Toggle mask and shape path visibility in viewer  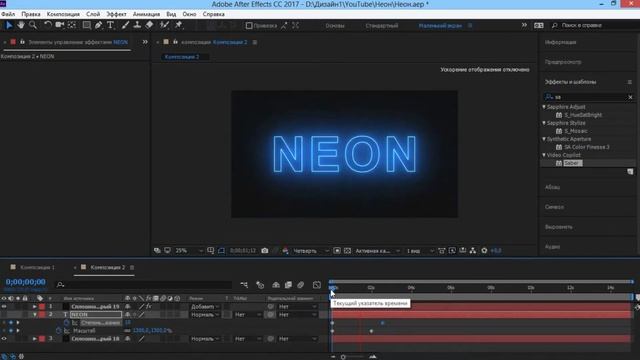[221, 251]
